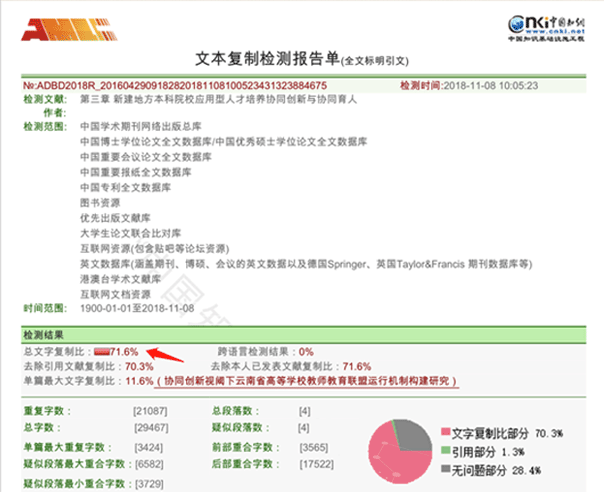Click the 跨语言检测结果 0% value

coord(305,353)
